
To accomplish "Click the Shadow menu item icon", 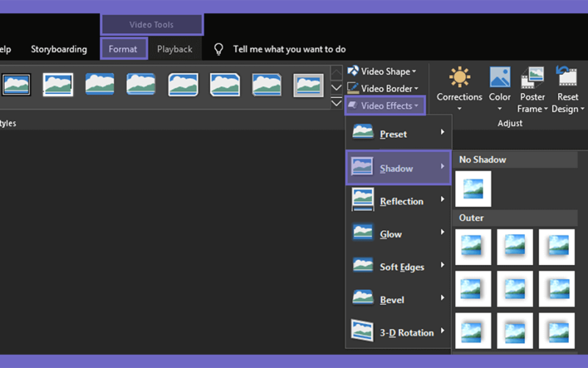I will point(362,166).
